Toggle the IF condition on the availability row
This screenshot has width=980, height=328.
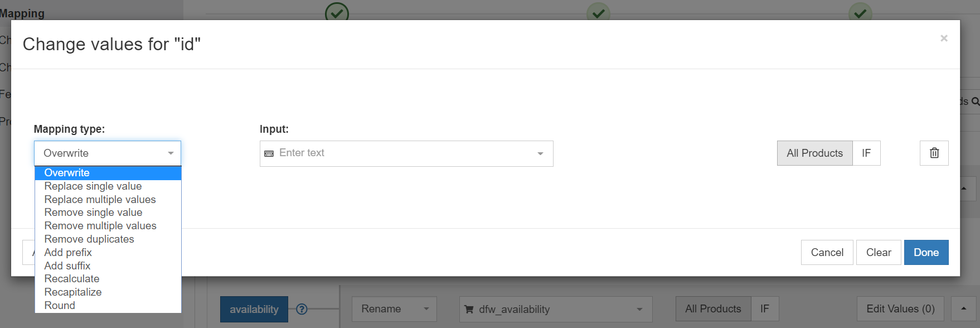point(765,308)
